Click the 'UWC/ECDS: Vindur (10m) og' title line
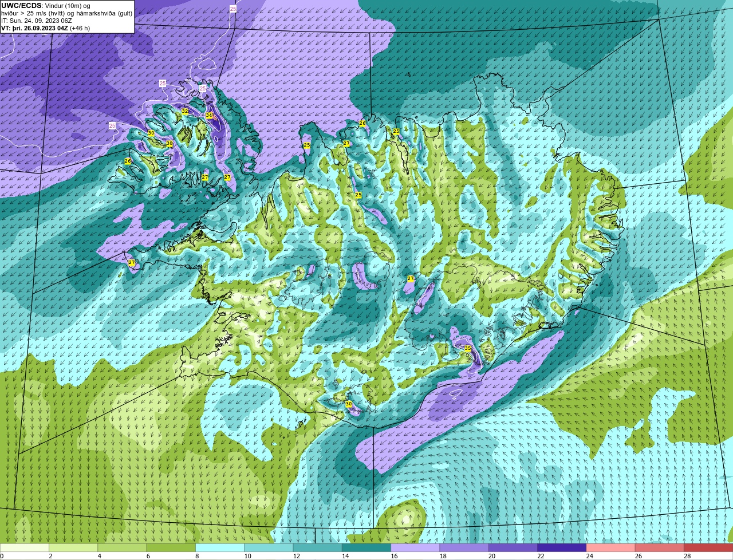 (x=46, y=6)
